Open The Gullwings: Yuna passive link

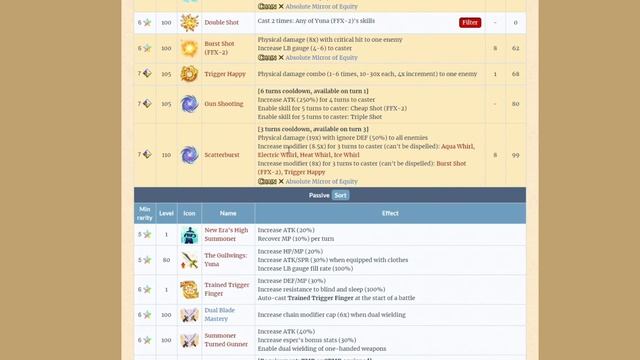point(226,260)
